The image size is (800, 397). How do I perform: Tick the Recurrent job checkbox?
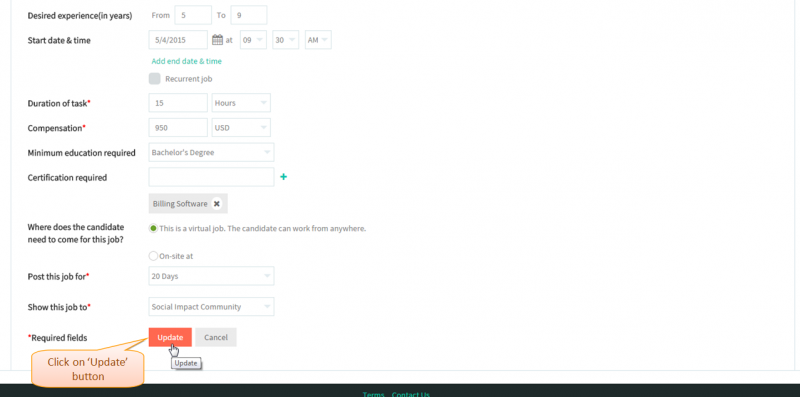pyautogui.click(x=155, y=79)
